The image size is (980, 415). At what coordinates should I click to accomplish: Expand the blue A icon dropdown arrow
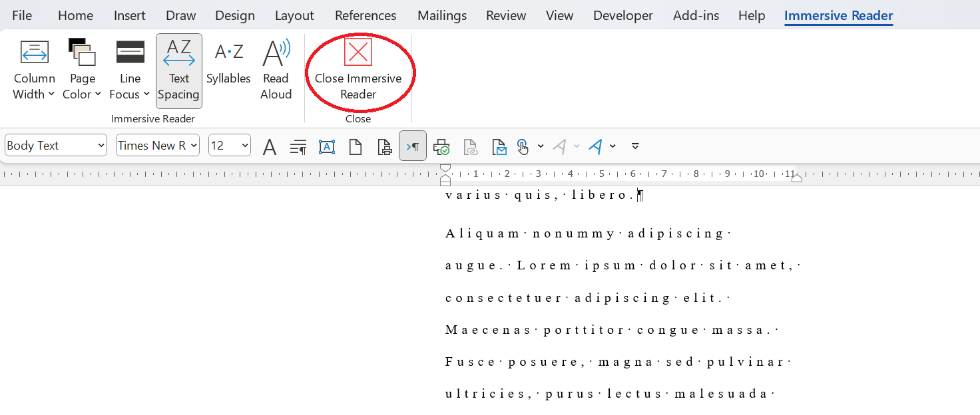click(x=612, y=146)
